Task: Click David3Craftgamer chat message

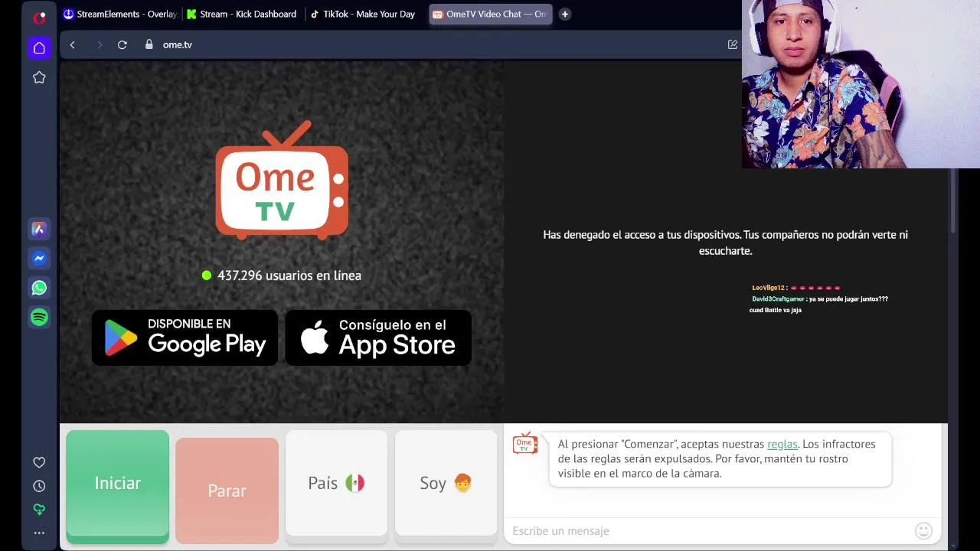Action: tap(819, 304)
